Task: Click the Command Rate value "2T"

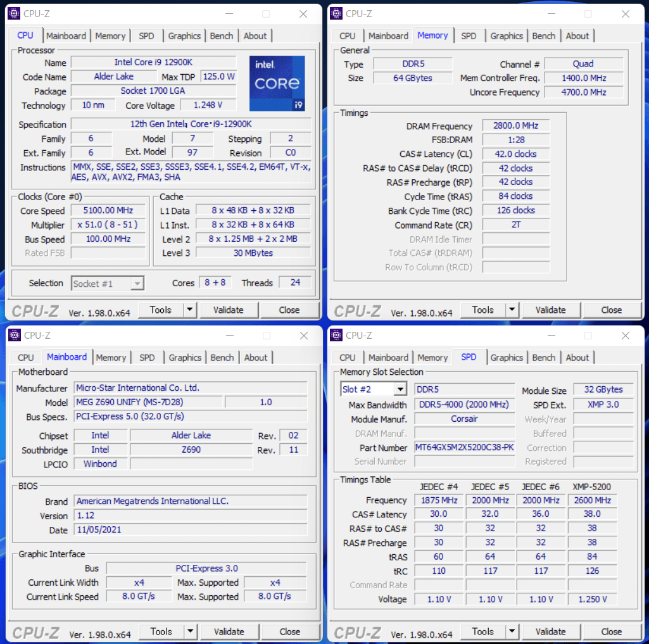Action: [x=516, y=225]
